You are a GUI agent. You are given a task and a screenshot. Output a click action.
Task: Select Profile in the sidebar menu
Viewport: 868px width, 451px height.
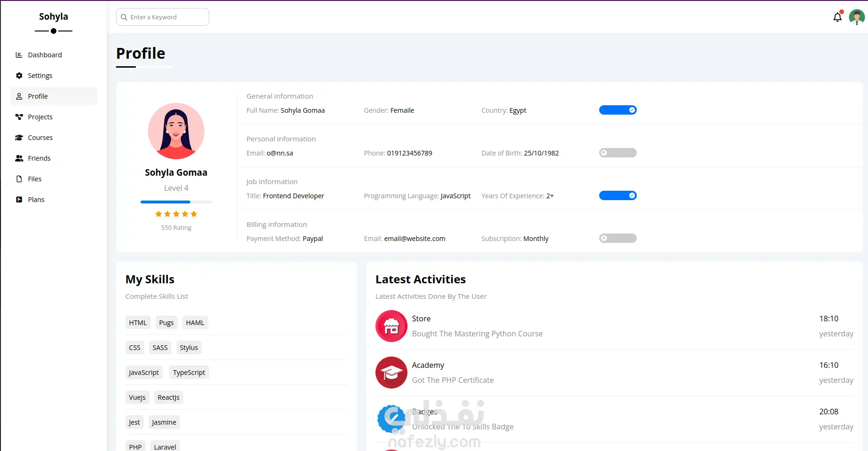pos(54,96)
